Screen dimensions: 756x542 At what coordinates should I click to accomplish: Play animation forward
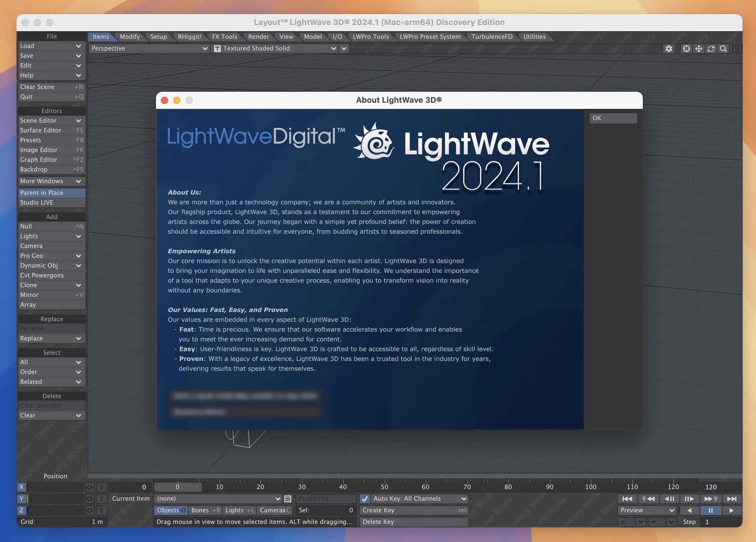(732, 510)
